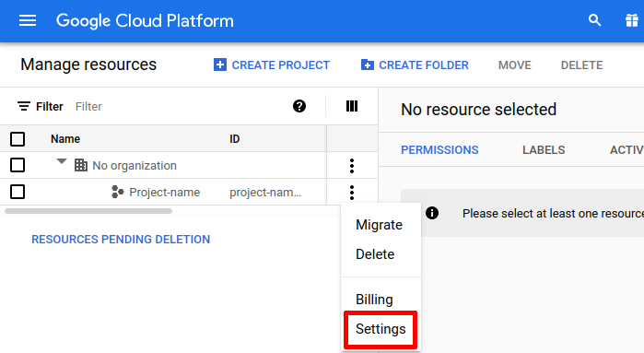This screenshot has width=644, height=353.
Task: Switch to the Labels tab
Action: [x=544, y=150]
